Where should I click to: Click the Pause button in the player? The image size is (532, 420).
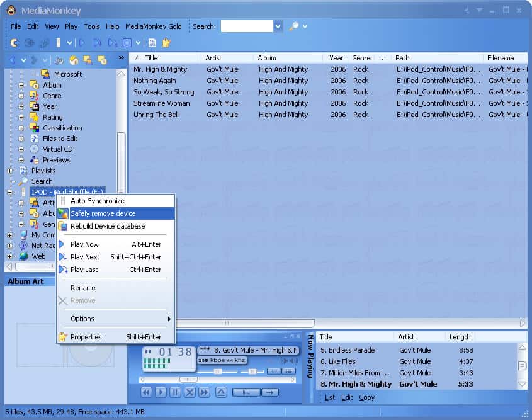[175, 392]
